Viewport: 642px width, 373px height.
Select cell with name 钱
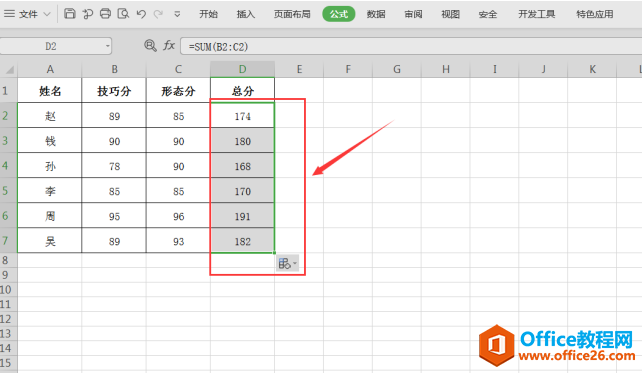50,141
